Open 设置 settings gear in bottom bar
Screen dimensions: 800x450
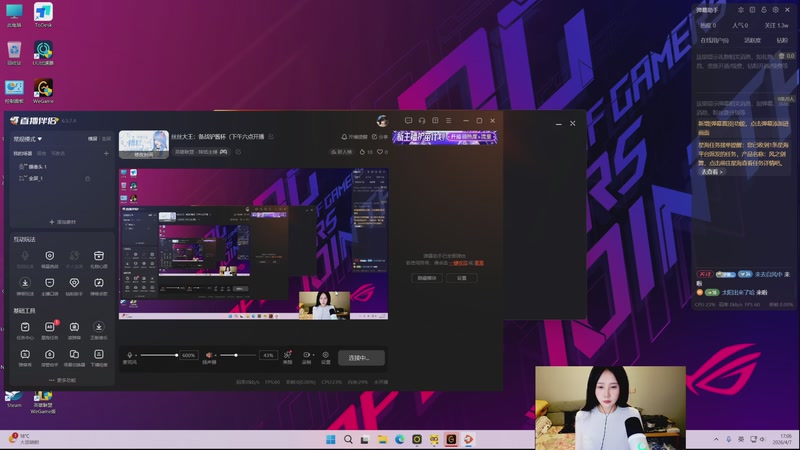point(326,357)
